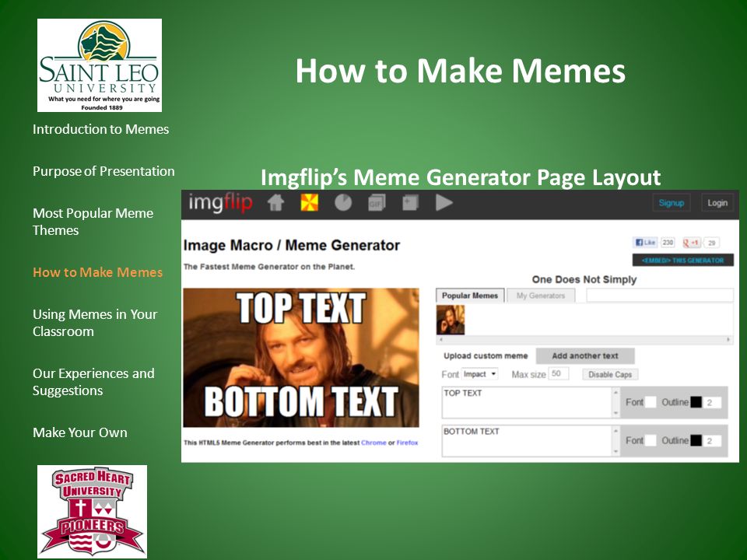Go to Most Popular Meme Themes section
747x560 pixels.
point(93,222)
